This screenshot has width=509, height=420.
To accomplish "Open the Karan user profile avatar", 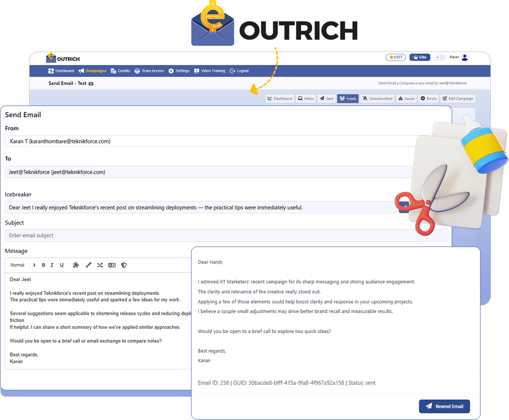I will 465,57.
